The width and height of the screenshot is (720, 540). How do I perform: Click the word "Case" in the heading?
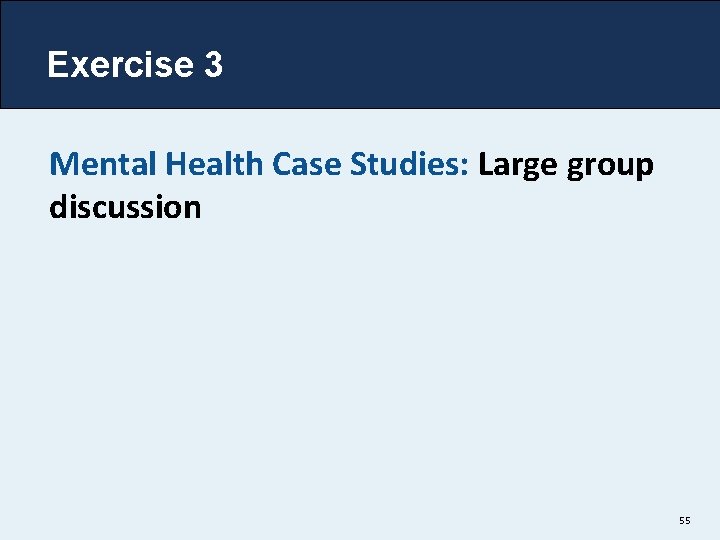(306, 164)
